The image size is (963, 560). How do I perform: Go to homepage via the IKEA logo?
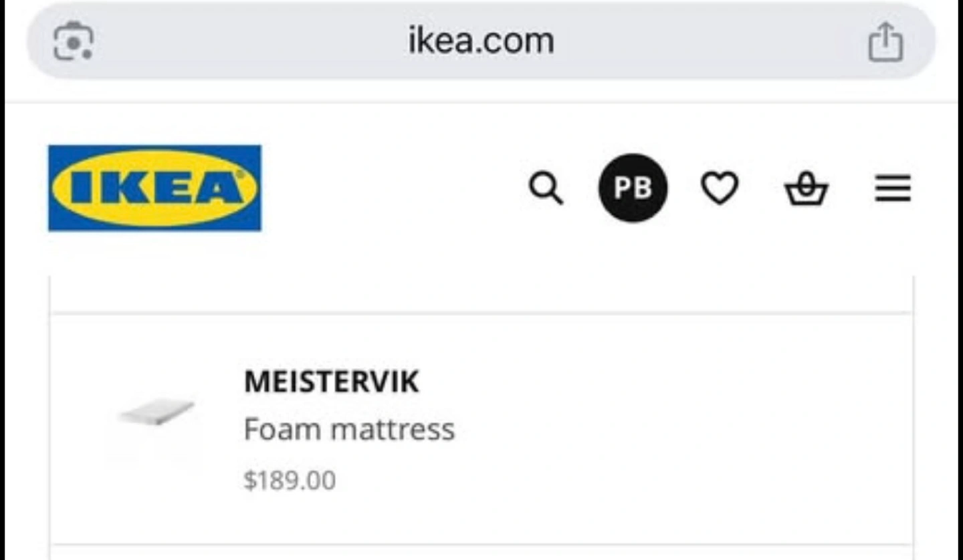pos(154,188)
